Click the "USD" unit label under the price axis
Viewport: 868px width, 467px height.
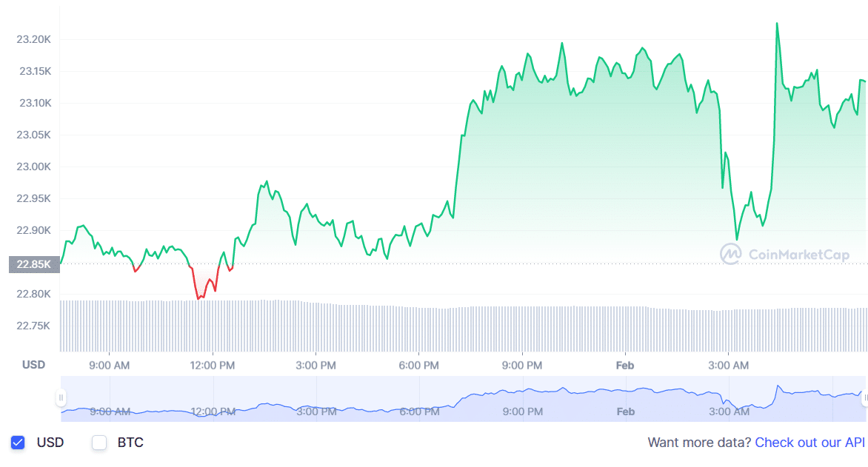point(33,365)
